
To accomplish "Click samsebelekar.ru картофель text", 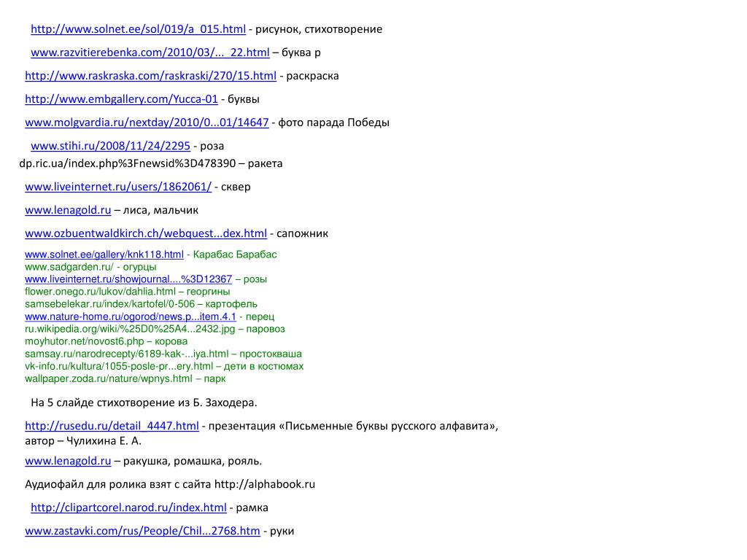I will tap(141, 304).
